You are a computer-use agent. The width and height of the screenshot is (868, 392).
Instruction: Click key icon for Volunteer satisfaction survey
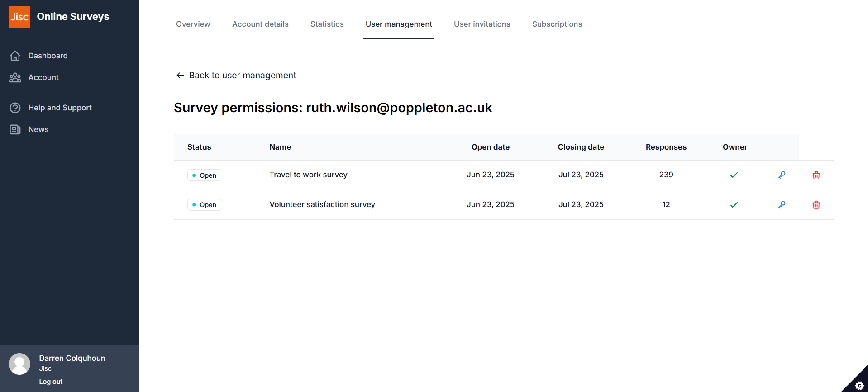pos(782,205)
